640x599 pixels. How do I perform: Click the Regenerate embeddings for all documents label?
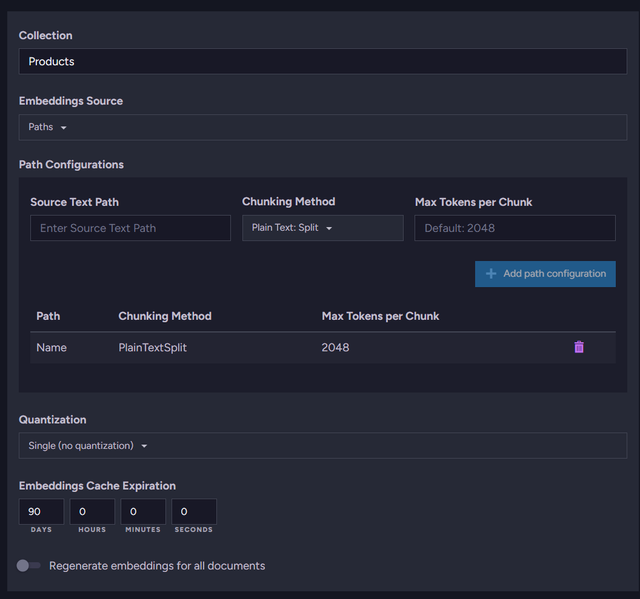[x=157, y=566]
